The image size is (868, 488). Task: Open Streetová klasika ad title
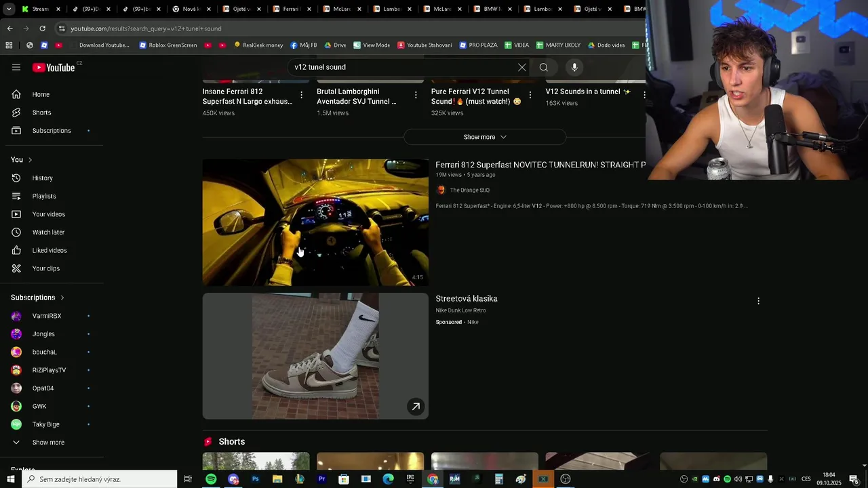point(467,299)
